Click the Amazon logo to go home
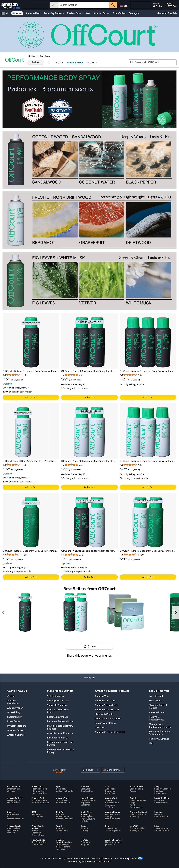Viewport: 179px width, 868px height. point(9,4)
